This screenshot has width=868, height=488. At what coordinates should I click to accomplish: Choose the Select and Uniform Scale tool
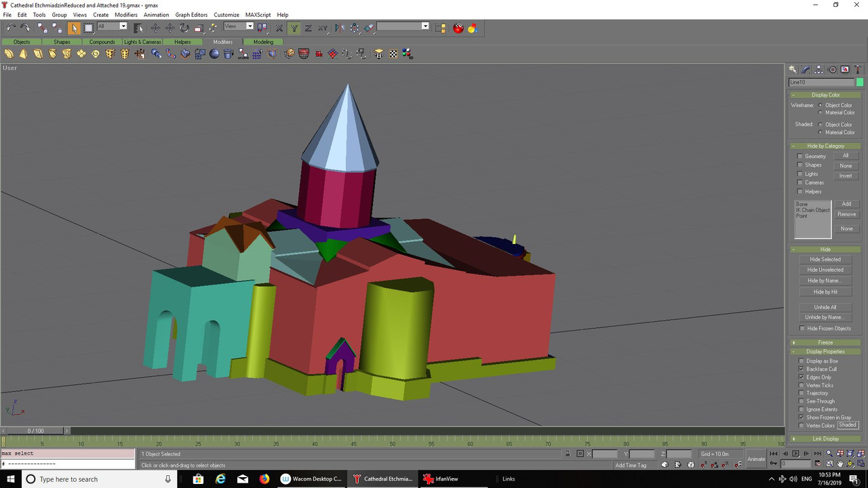[198, 28]
